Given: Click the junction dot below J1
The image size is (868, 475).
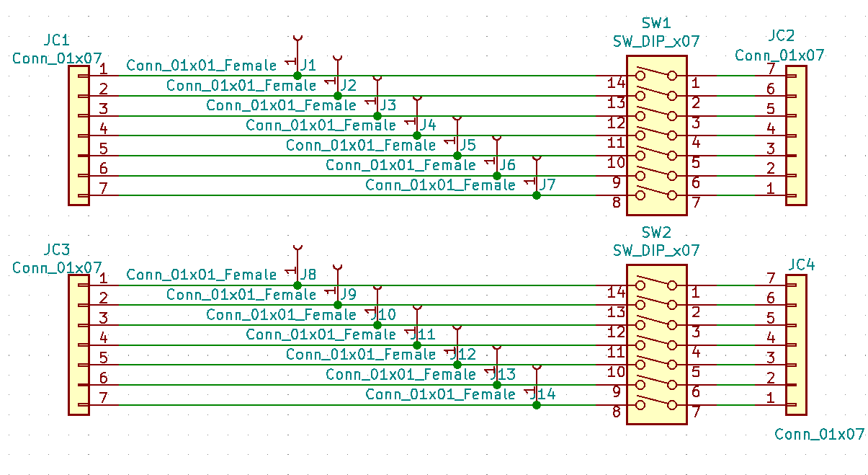Looking at the screenshot, I should (297, 75).
